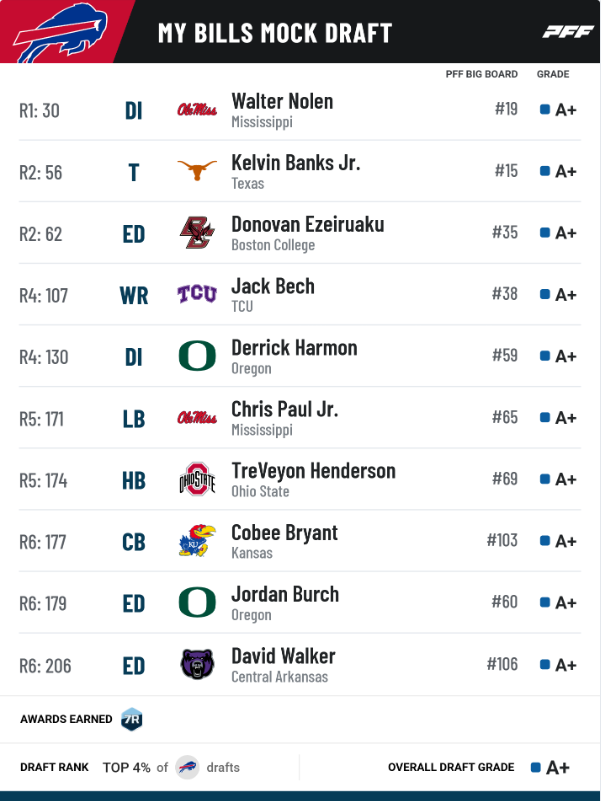Image resolution: width=606 pixels, height=801 pixels.
Task: Click the small Bills logo in draft rank
Action: [187, 767]
